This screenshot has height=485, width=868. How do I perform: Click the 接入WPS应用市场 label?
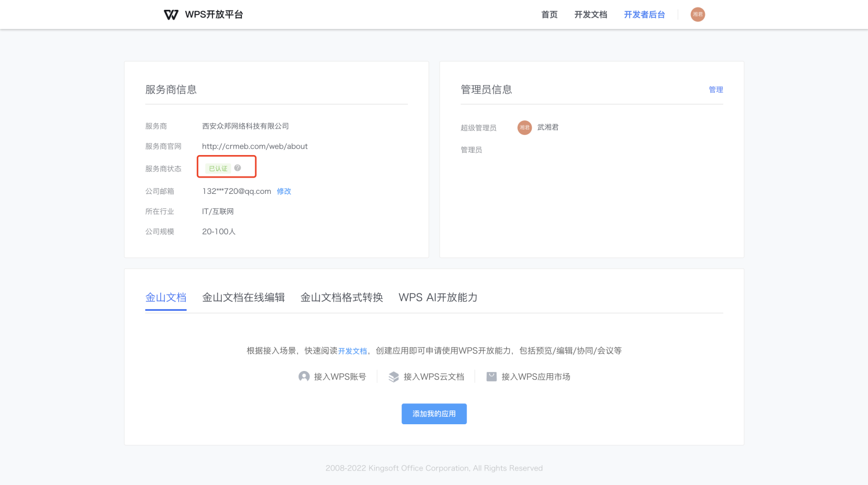[x=536, y=377]
